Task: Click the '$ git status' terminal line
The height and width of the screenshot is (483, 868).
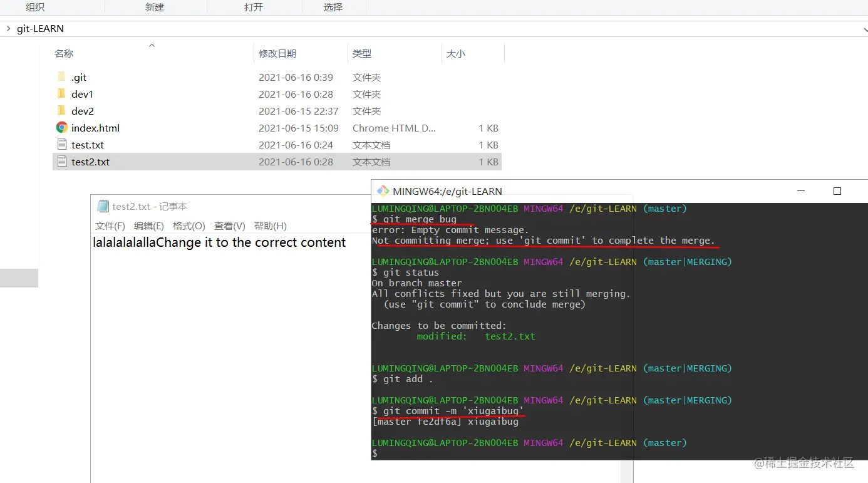Action: click(405, 273)
